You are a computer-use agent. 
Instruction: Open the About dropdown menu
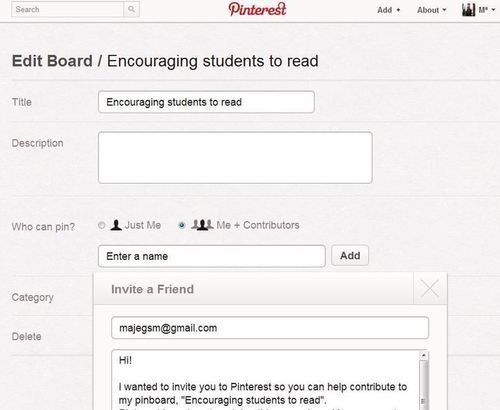[431, 10]
